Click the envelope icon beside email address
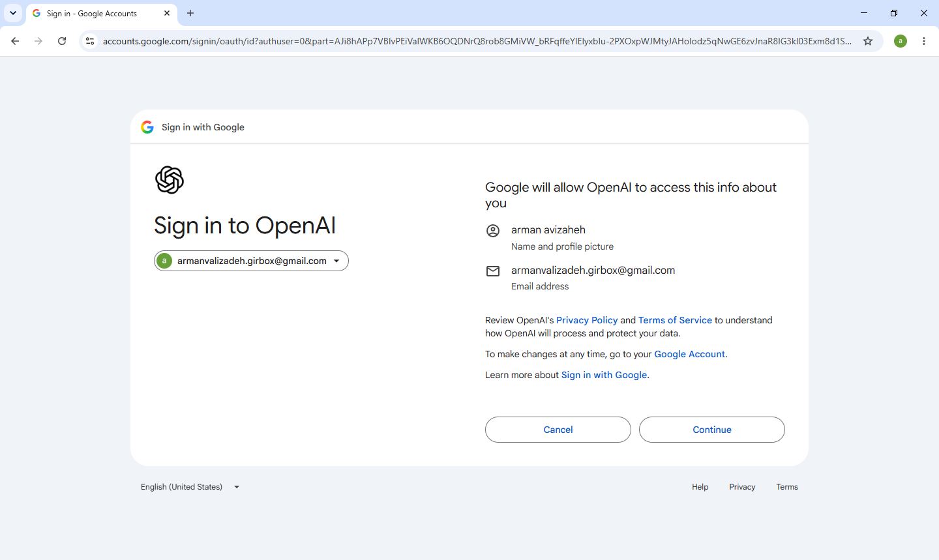Viewport: 939px width, 560px height. [x=493, y=271]
